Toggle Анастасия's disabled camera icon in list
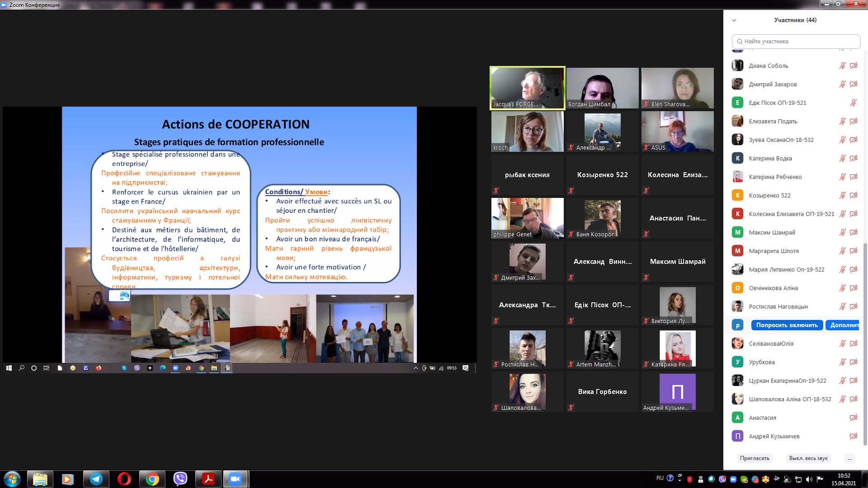The image size is (868, 488). [854, 418]
